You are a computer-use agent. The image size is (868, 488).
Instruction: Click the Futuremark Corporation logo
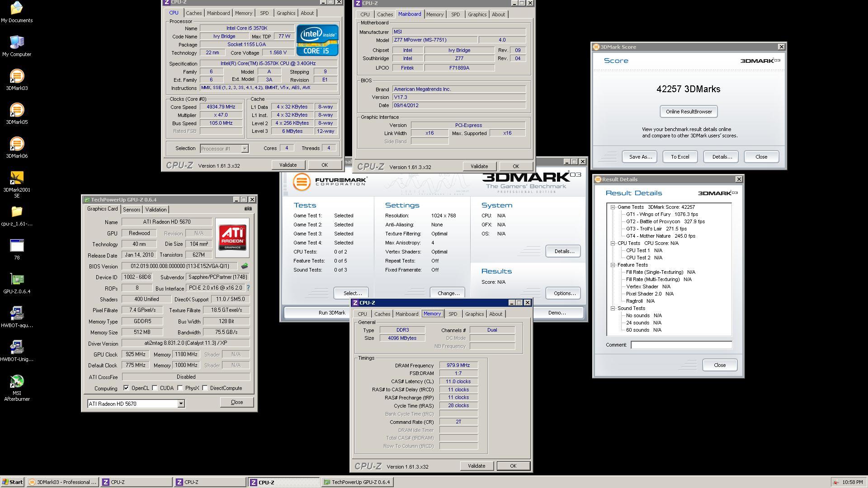click(330, 182)
